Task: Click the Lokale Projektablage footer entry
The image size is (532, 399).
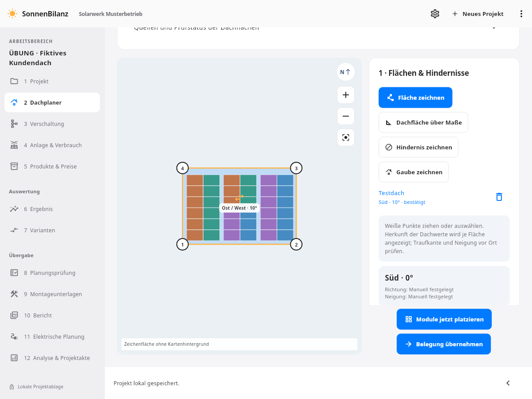Action: coord(36,387)
